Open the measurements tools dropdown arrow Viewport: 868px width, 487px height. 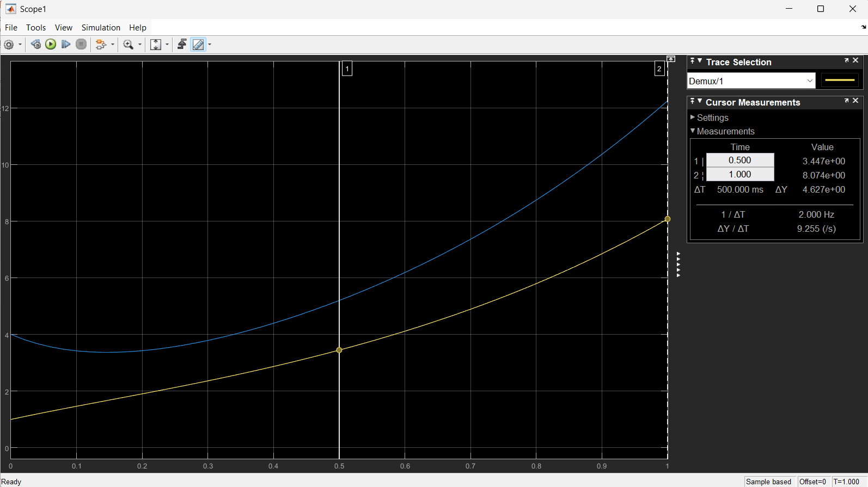[x=210, y=45]
